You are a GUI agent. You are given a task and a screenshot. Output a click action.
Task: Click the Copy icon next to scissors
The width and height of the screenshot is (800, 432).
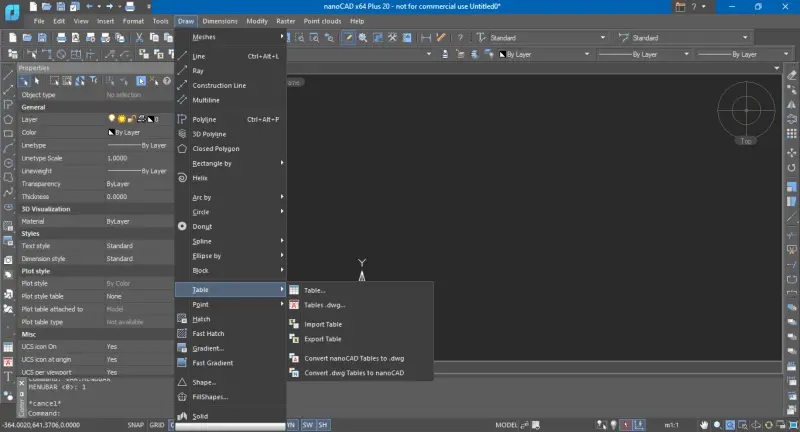154,38
